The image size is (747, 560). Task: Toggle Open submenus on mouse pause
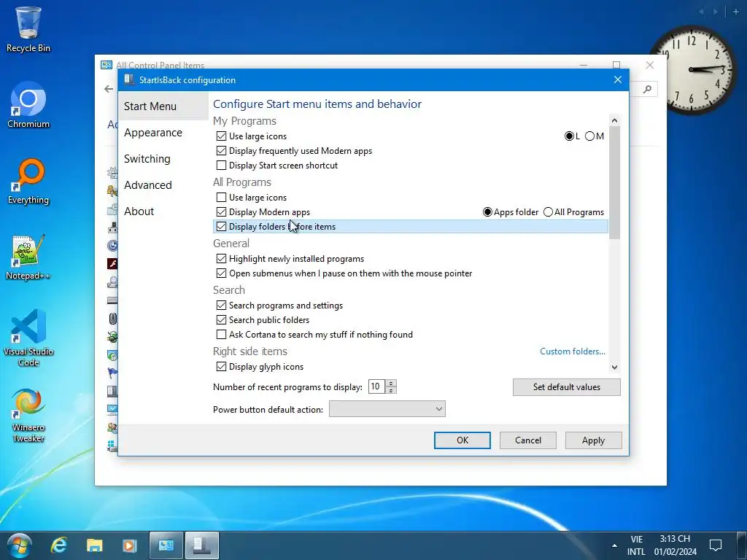click(x=221, y=273)
